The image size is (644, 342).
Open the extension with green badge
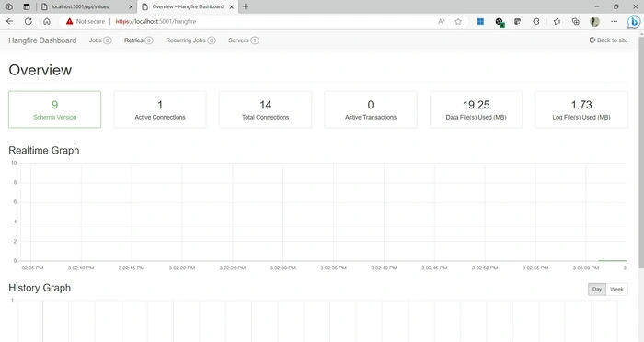(x=500, y=22)
